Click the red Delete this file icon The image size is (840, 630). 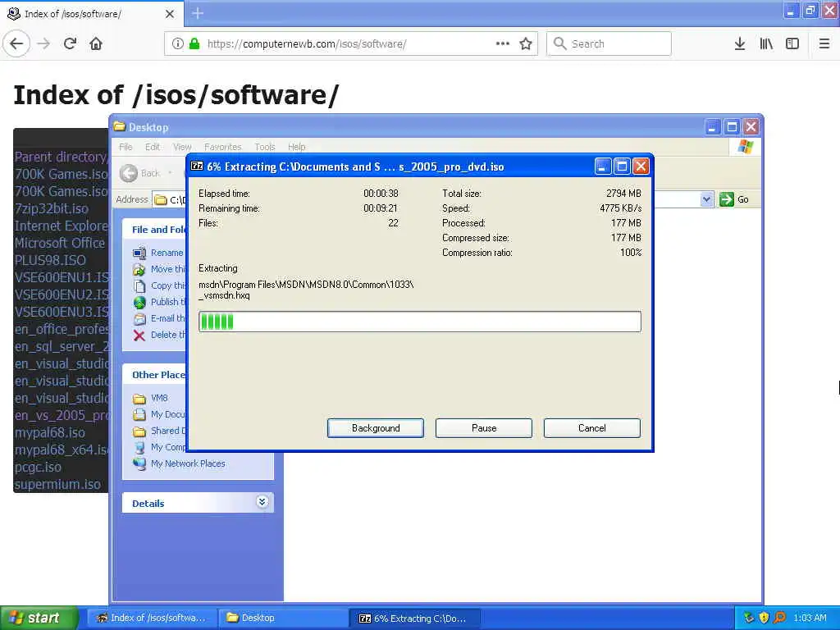click(x=139, y=336)
